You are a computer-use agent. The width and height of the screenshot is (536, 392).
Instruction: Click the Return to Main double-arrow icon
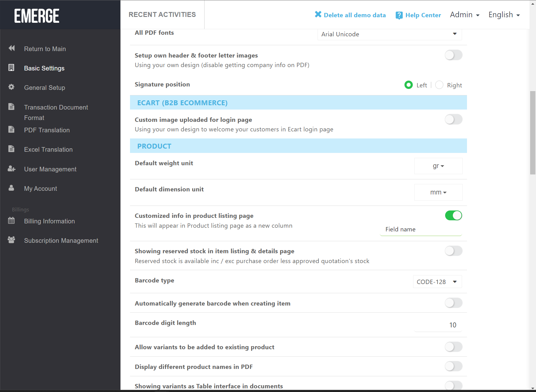(x=12, y=48)
